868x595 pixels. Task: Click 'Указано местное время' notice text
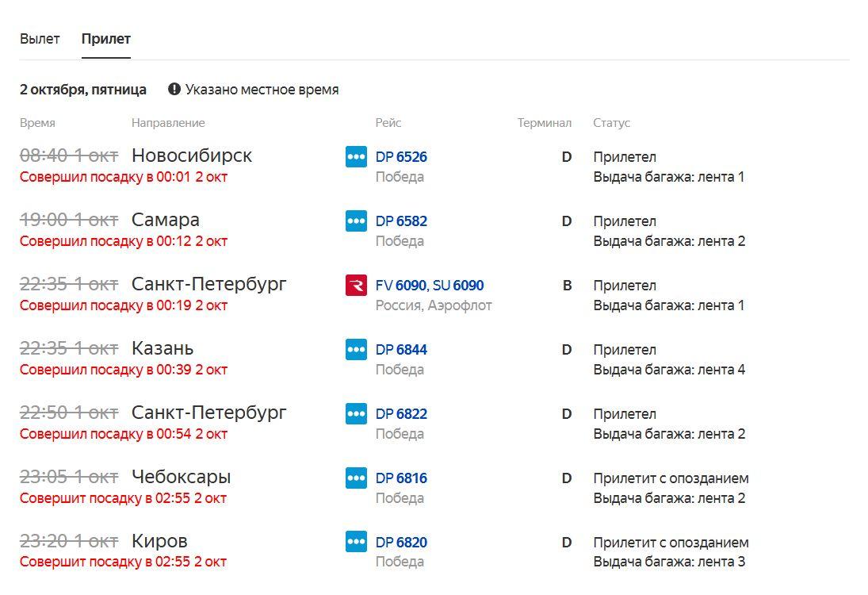pyautogui.click(x=262, y=90)
